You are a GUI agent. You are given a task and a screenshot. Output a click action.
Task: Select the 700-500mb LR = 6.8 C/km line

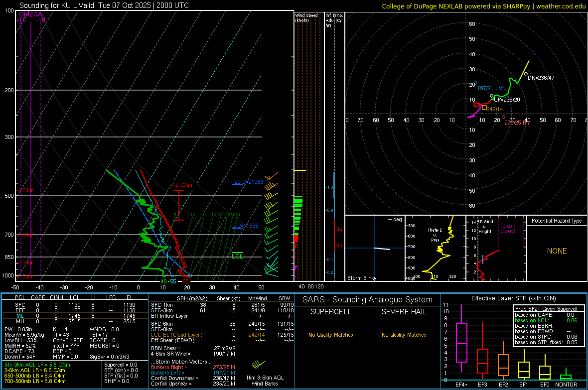[35, 381]
